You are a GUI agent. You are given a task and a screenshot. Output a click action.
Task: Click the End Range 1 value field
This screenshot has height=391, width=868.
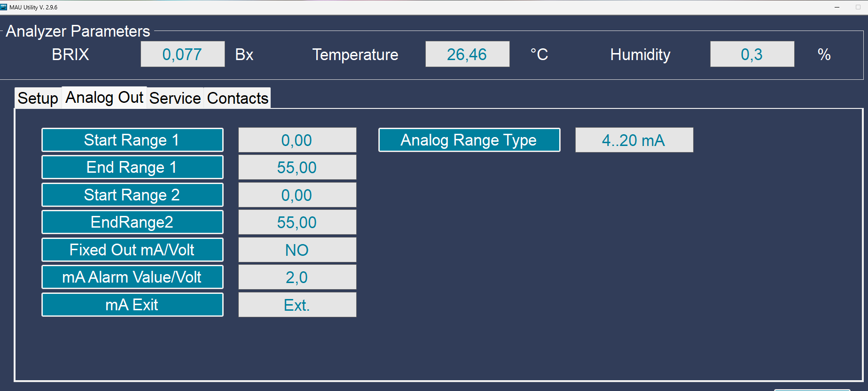(297, 167)
